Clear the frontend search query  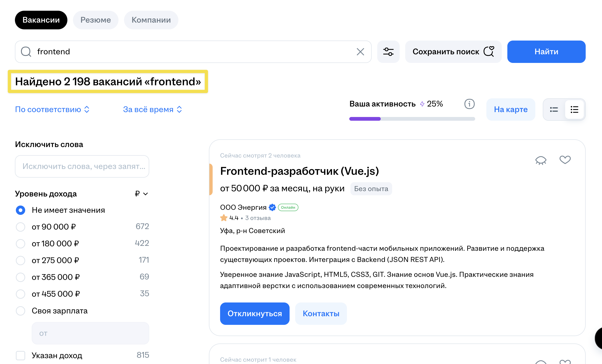click(360, 52)
